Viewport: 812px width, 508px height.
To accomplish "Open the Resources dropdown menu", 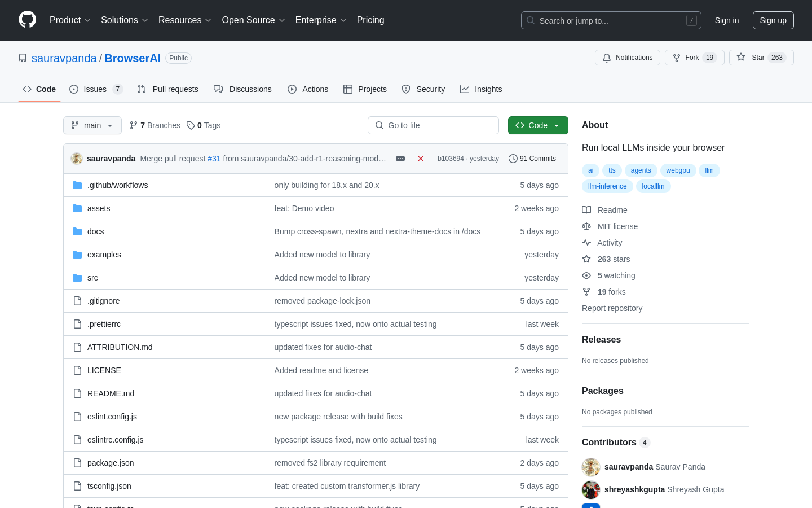I will click(185, 20).
